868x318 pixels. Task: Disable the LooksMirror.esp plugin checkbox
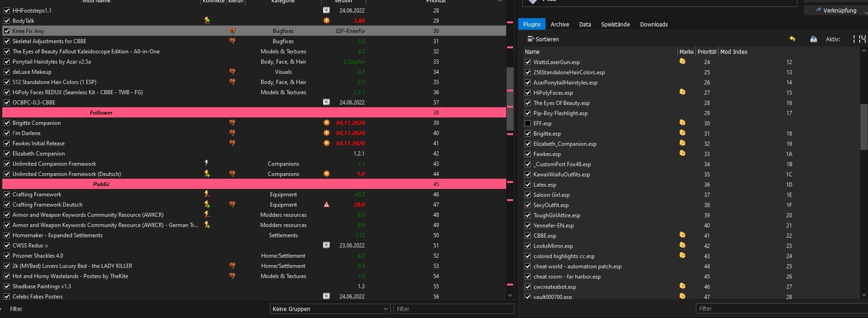tap(528, 246)
